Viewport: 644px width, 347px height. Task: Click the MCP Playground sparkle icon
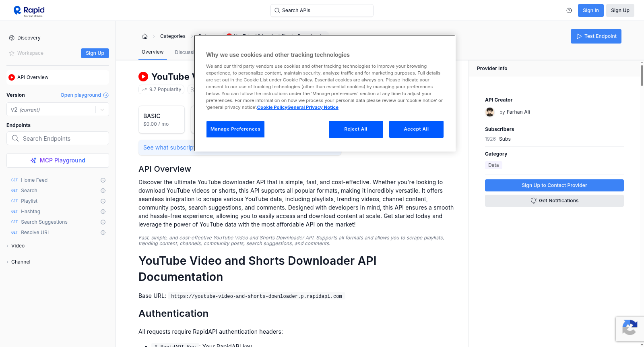(33, 160)
